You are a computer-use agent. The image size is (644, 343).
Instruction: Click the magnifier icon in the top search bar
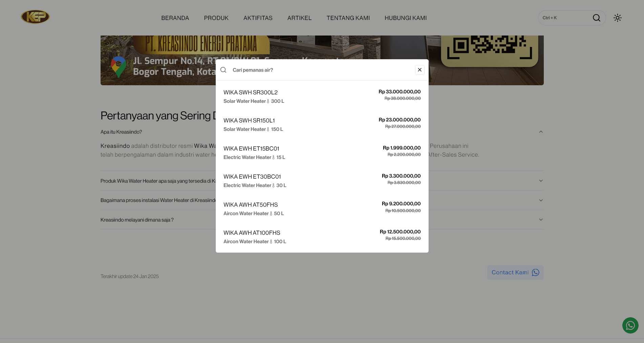point(597,18)
